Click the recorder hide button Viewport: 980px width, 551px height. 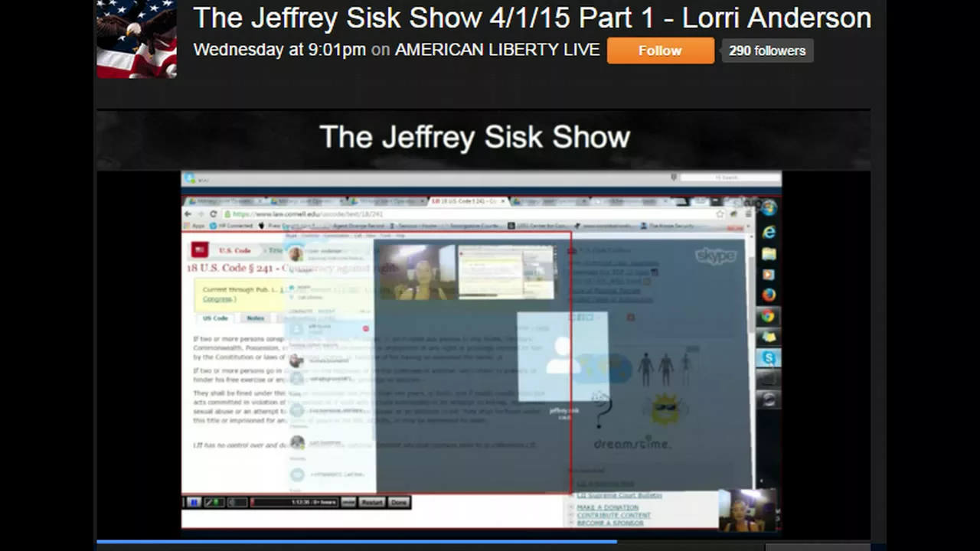click(x=348, y=502)
